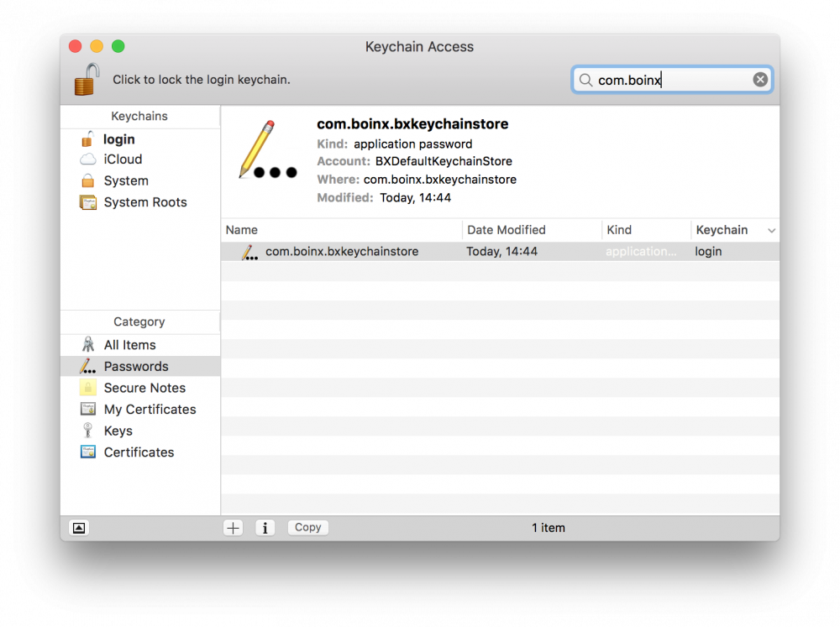Image resolution: width=840 pixels, height=627 pixels.
Task: Click the System keychain lock icon
Action: tap(88, 180)
